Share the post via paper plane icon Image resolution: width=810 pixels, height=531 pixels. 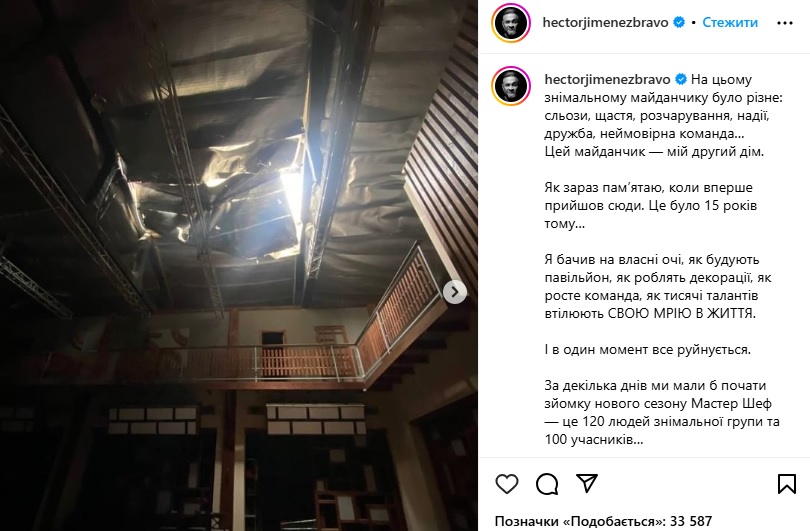(x=587, y=483)
